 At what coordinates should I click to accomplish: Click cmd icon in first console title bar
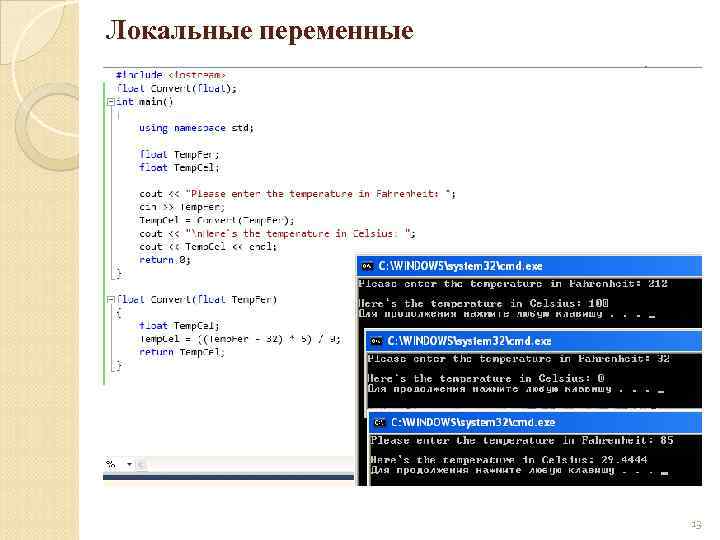tap(367, 266)
